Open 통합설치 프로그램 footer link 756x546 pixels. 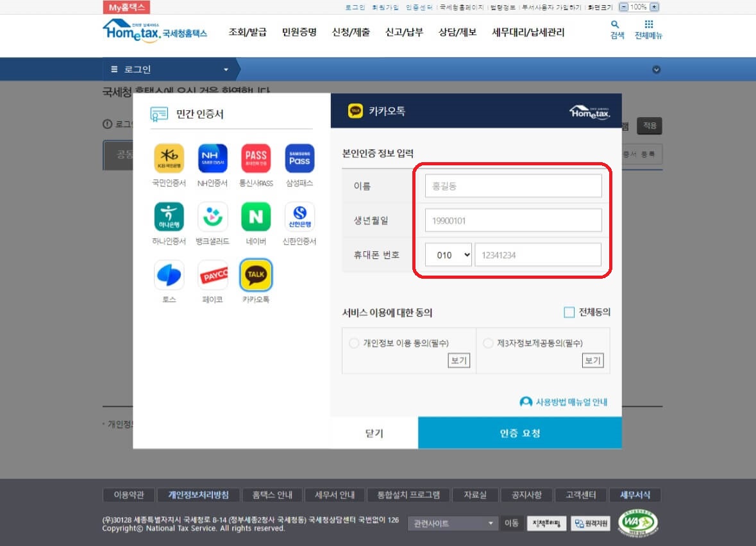408,495
